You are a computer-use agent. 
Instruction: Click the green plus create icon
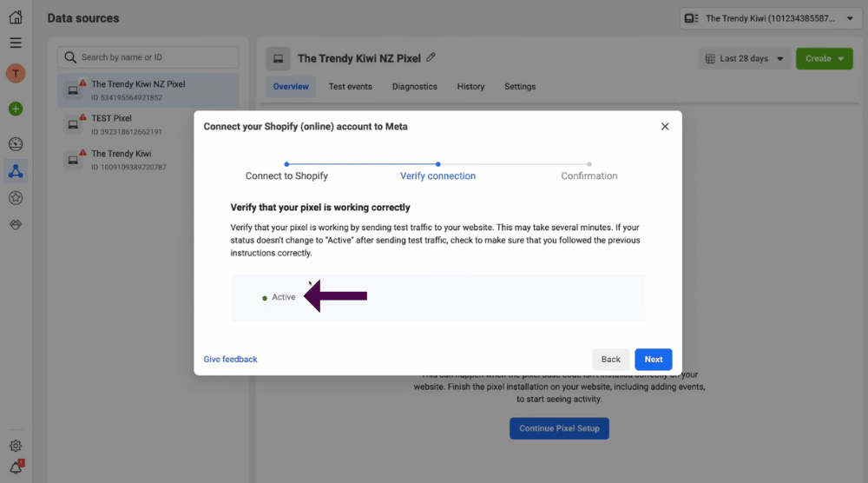click(16, 109)
